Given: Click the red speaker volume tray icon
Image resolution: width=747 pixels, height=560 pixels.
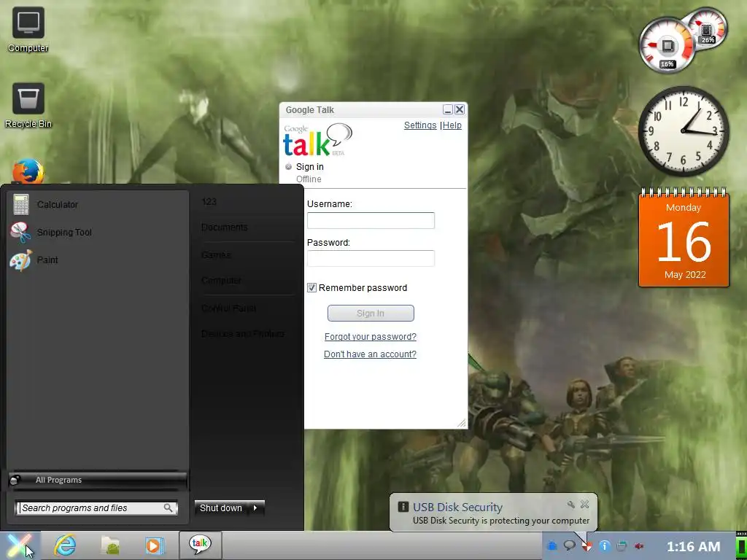Looking at the screenshot, I should (x=639, y=545).
